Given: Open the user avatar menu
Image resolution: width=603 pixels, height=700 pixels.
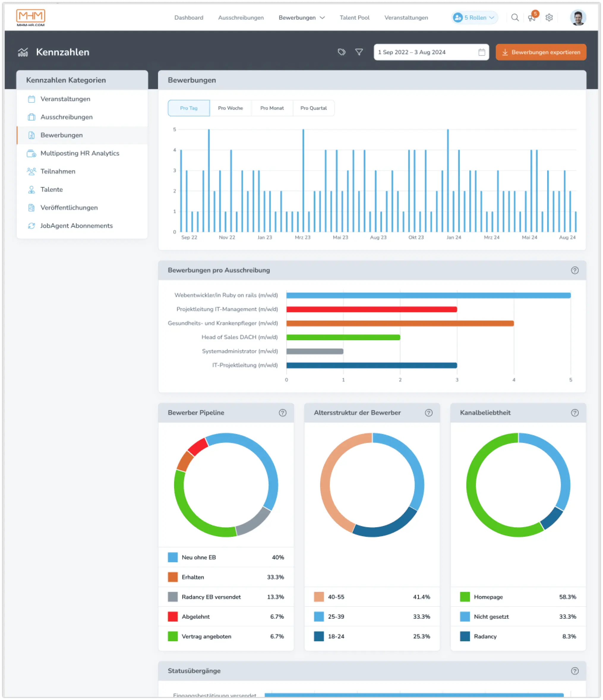Looking at the screenshot, I should click(x=578, y=18).
